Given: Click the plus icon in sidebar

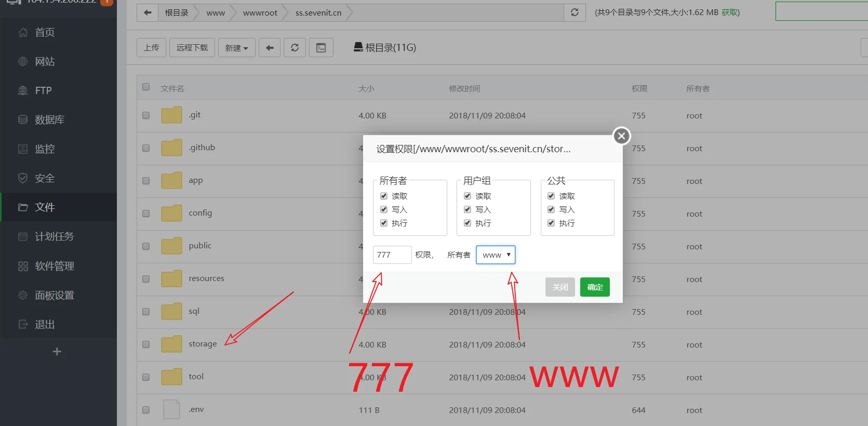Looking at the screenshot, I should 57,352.
